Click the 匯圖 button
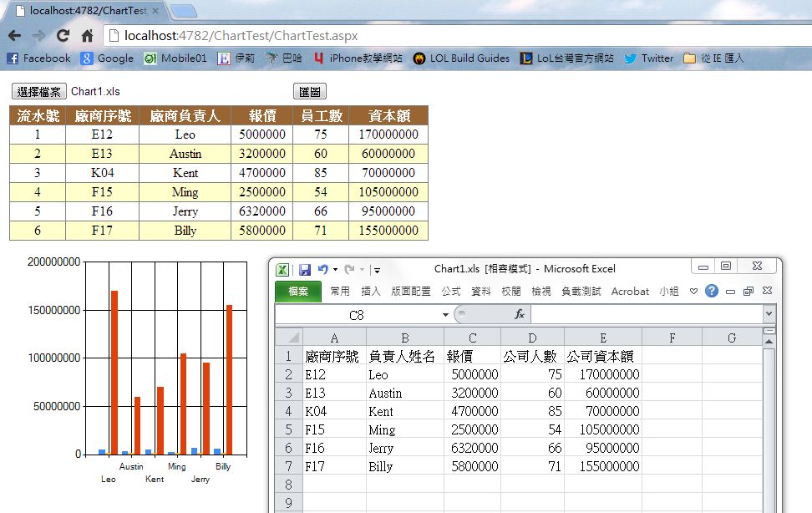Screen dimensions: 812x513 tap(310, 92)
